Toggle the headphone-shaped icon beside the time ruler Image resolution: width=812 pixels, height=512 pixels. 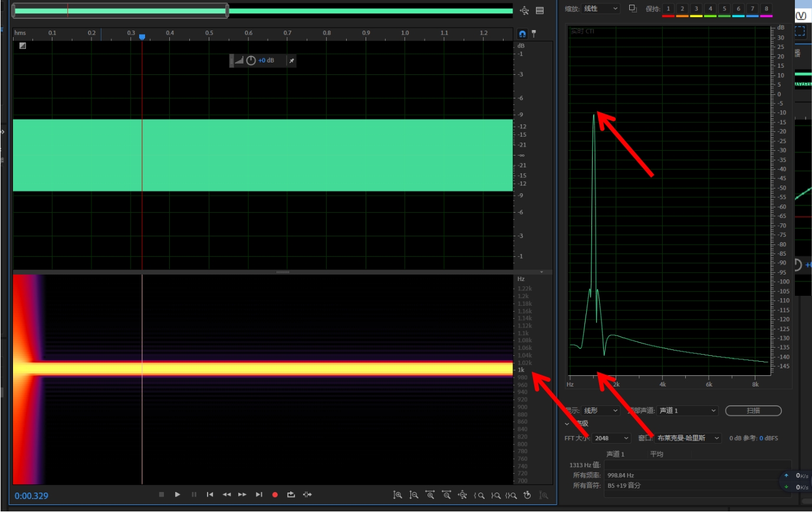[522, 34]
